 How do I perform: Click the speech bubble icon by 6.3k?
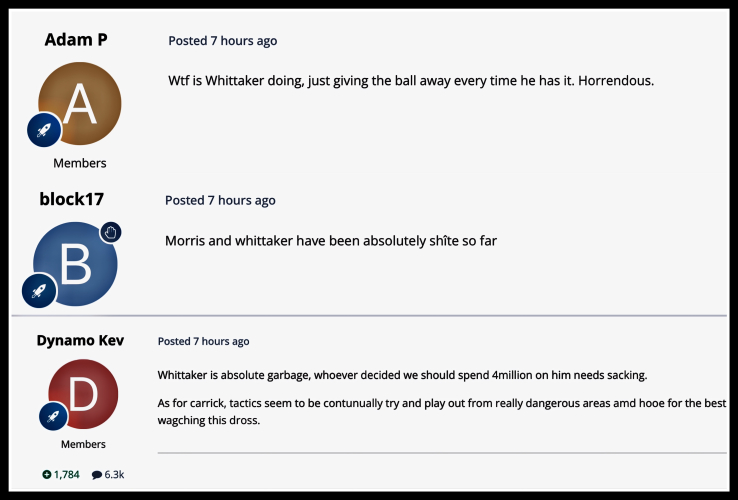[x=97, y=474]
